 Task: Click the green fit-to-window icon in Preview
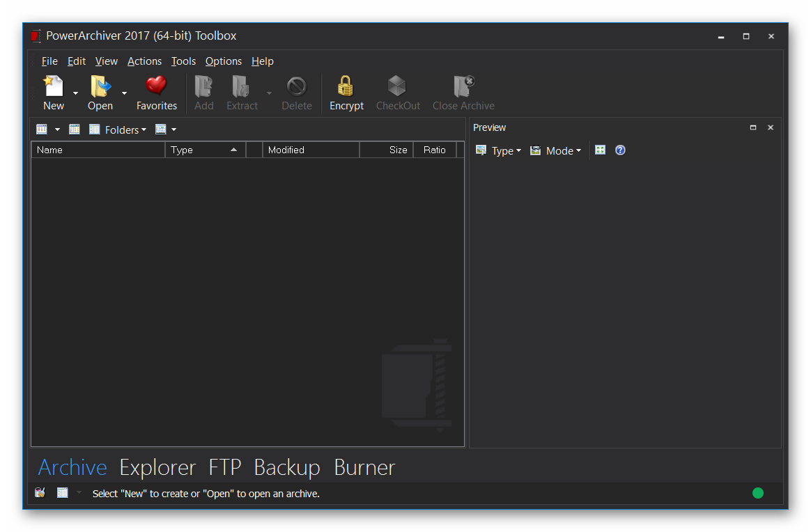pyautogui.click(x=600, y=150)
